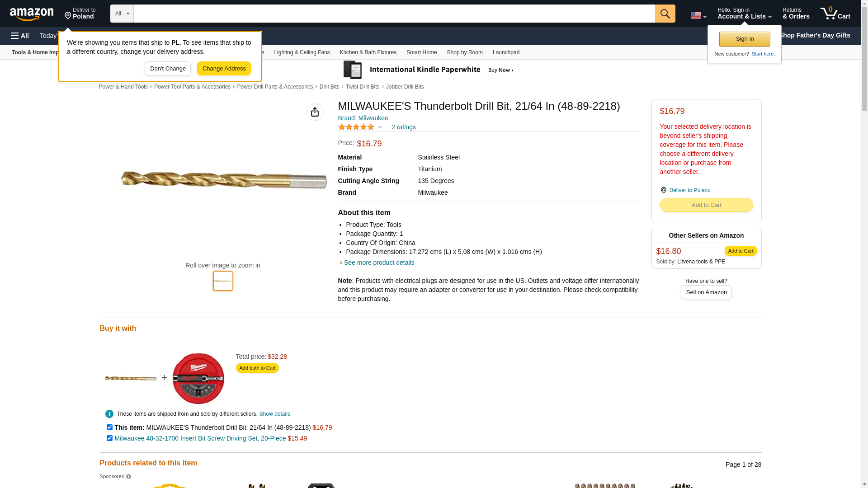
Task: Open the All search category dropdown
Action: click(122, 14)
